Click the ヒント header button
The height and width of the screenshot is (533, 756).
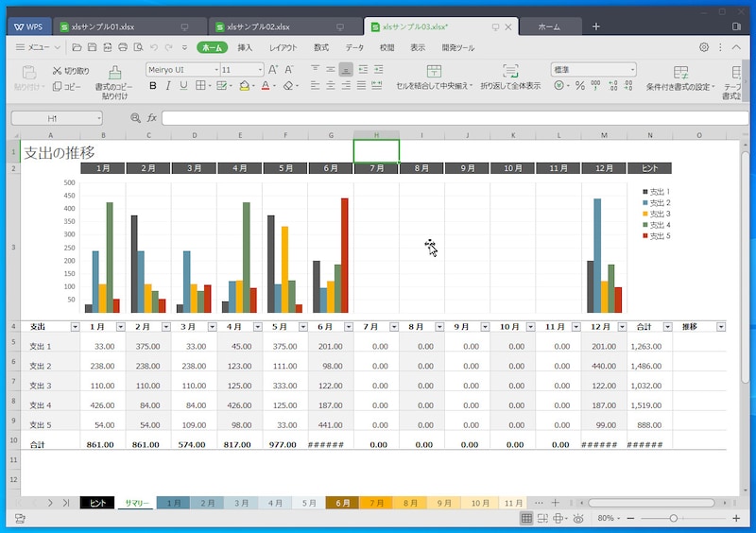pos(649,168)
